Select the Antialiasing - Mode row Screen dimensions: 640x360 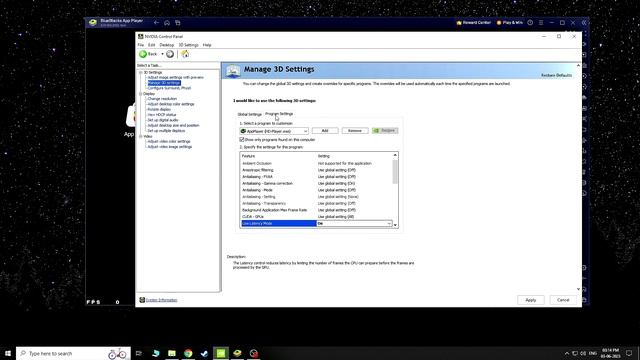[317, 190]
